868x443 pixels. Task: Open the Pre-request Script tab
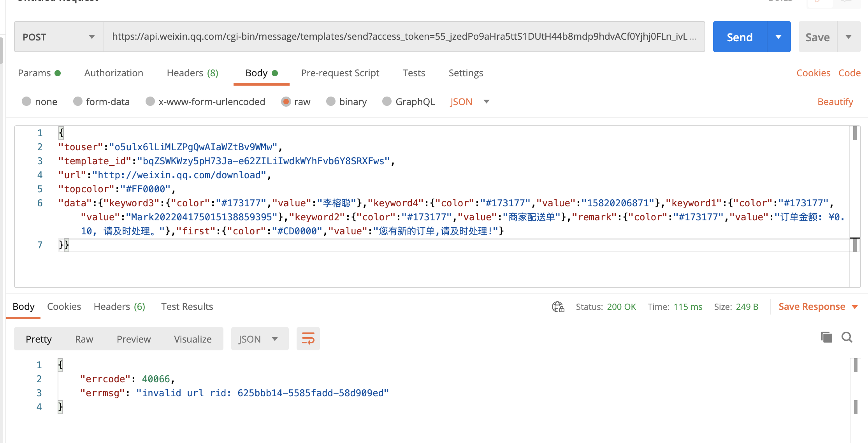point(340,73)
